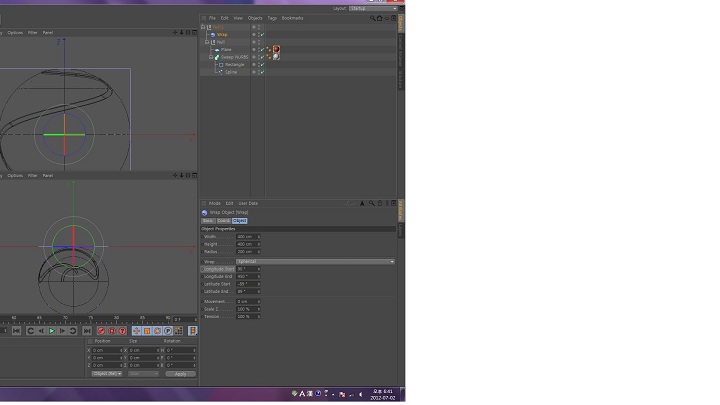Click the Longitude Start value field
Image resolution: width=720 pixels, height=405 pixels.
[246, 269]
